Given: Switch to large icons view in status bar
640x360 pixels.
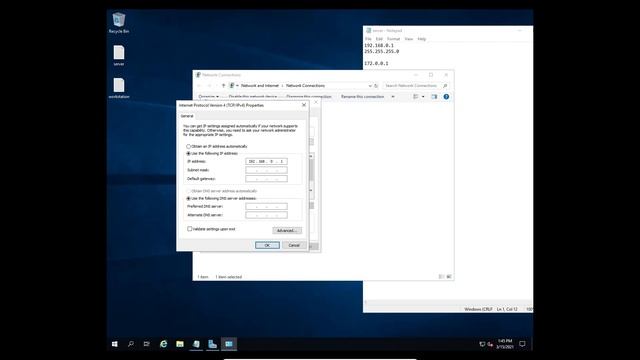Looking at the screenshot, I should click(449, 277).
